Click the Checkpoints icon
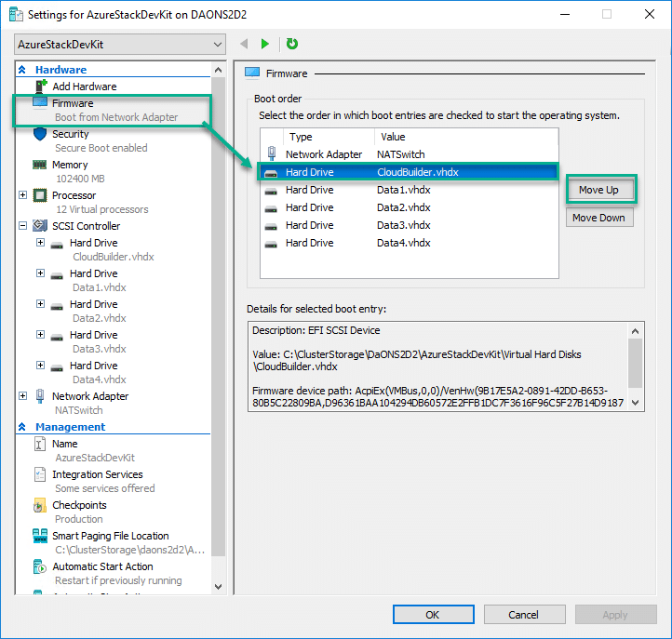This screenshot has height=639, width=672. [x=40, y=505]
